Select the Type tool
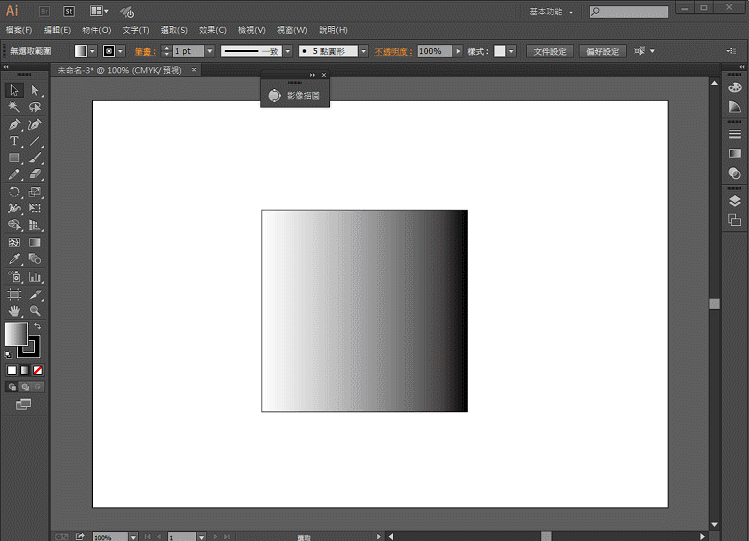Viewport: 749px width, 541px height. pyautogui.click(x=14, y=141)
